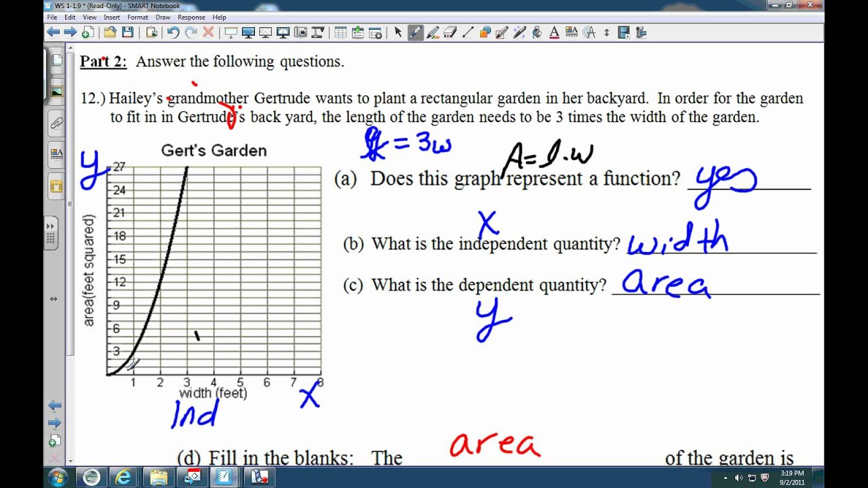Open the View menu
This screenshot has height=488, width=868.
(x=90, y=17)
